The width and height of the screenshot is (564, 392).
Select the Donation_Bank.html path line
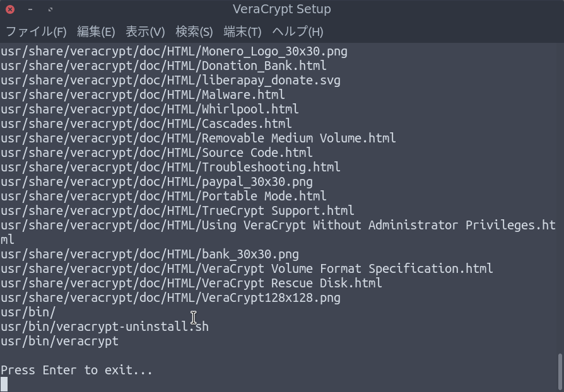(163, 66)
